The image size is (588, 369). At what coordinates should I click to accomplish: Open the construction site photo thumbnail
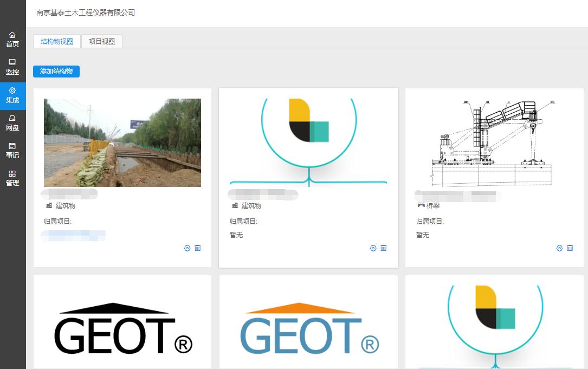click(122, 143)
